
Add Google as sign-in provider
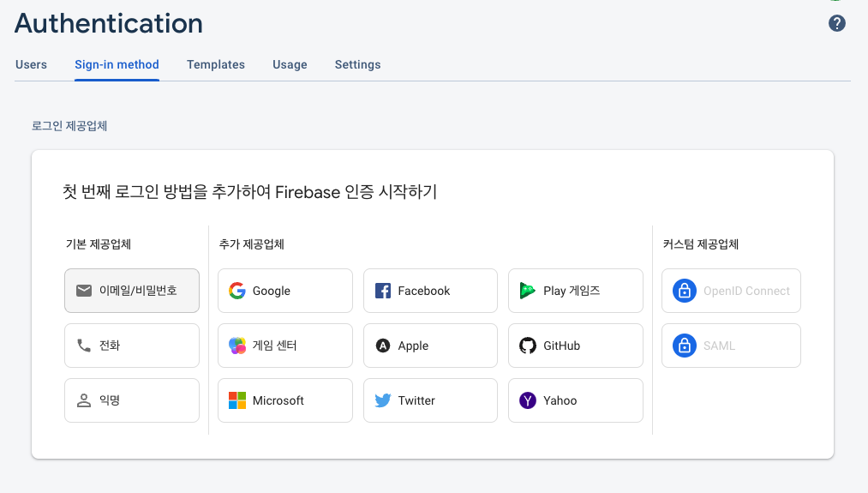(285, 291)
